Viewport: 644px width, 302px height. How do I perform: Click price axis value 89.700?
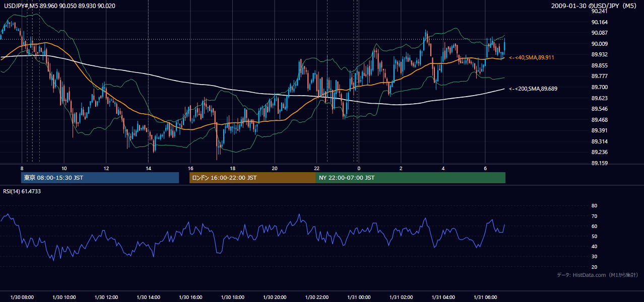pos(599,87)
